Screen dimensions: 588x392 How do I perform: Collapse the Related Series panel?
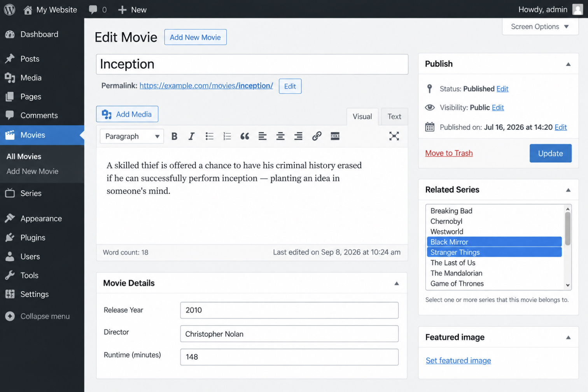568,190
